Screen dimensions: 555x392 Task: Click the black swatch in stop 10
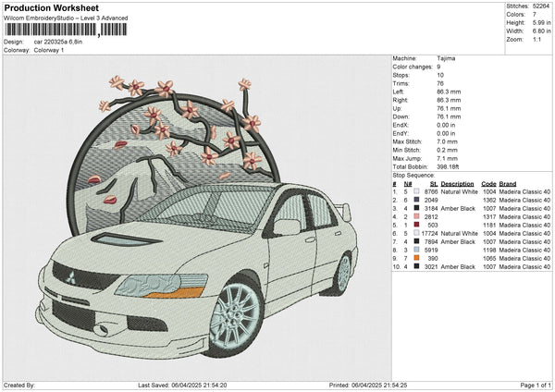click(416, 266)
